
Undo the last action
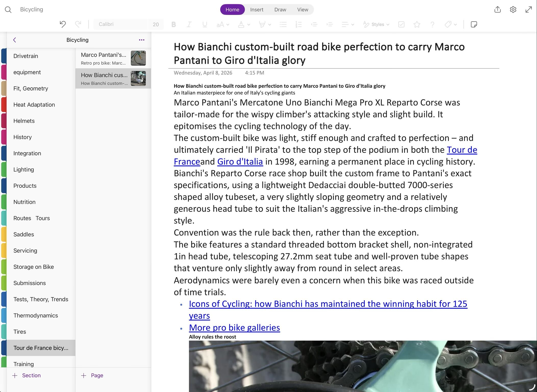(63, 24)
